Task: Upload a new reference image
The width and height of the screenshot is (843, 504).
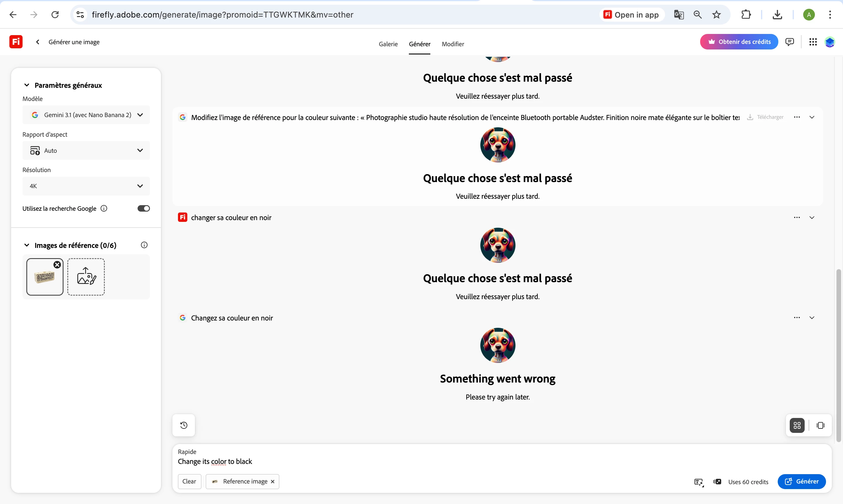Action: click(x=86, y=277)
